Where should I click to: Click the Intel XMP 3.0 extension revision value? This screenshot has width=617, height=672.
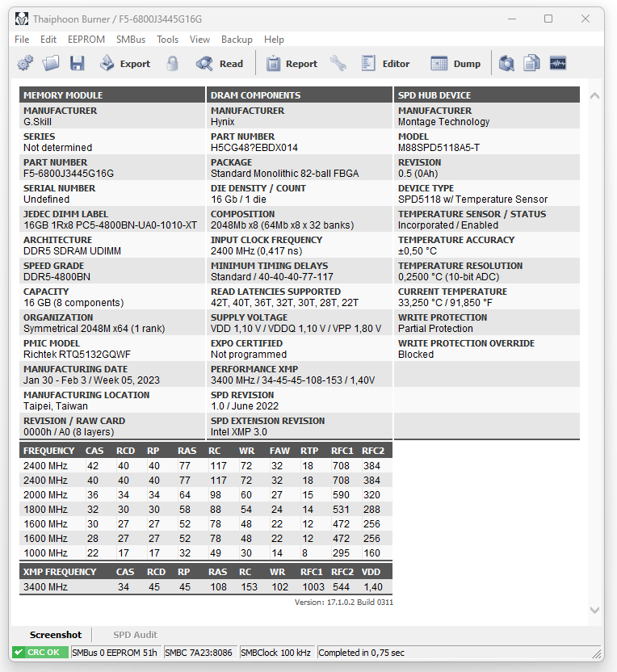[239, 432]
